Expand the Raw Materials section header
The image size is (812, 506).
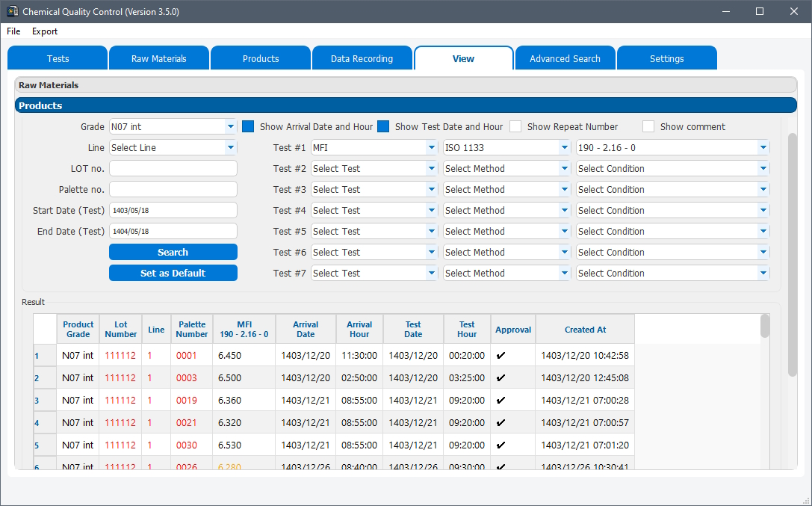406,85
